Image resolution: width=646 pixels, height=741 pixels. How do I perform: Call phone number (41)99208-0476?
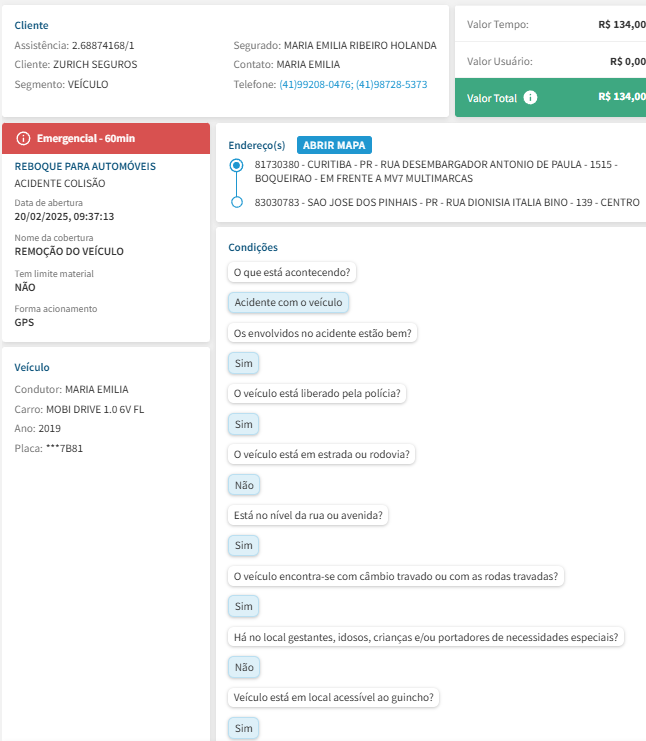click(315, 85)
